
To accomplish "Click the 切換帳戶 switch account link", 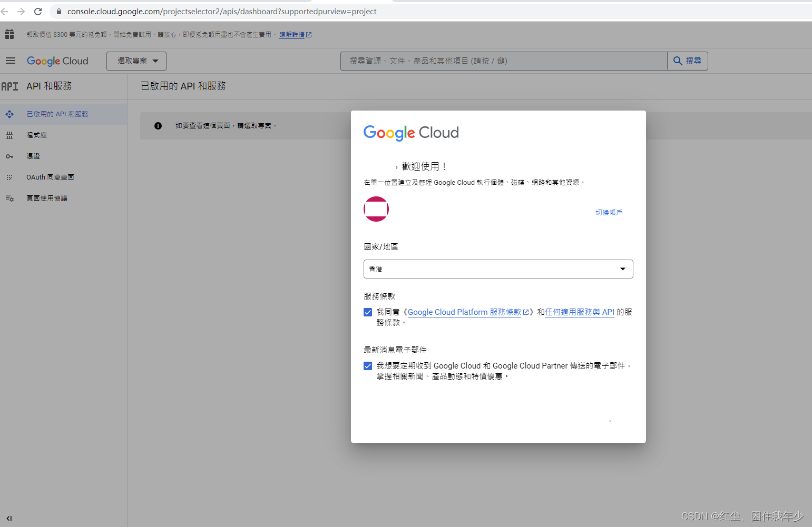I will point(609,213).
